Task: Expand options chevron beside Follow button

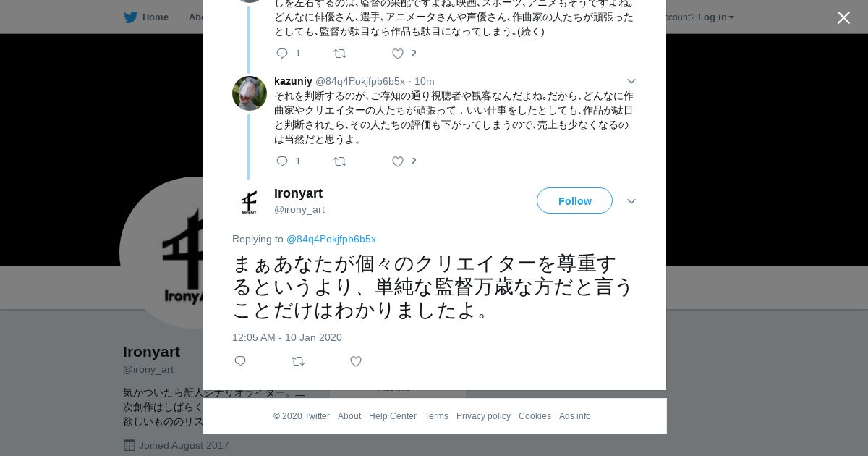Action: click(631, 201)
